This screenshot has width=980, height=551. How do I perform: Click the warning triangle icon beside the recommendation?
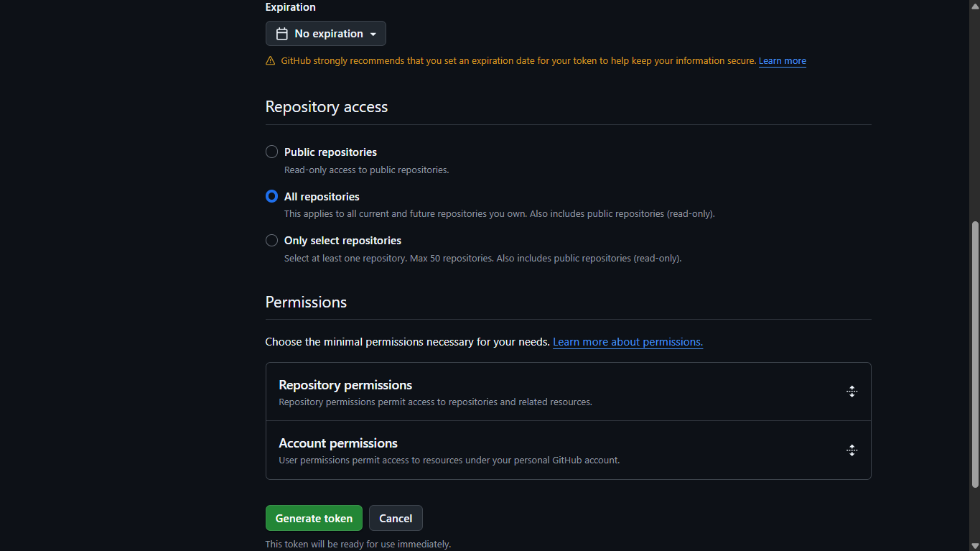[x=271, y=61]
